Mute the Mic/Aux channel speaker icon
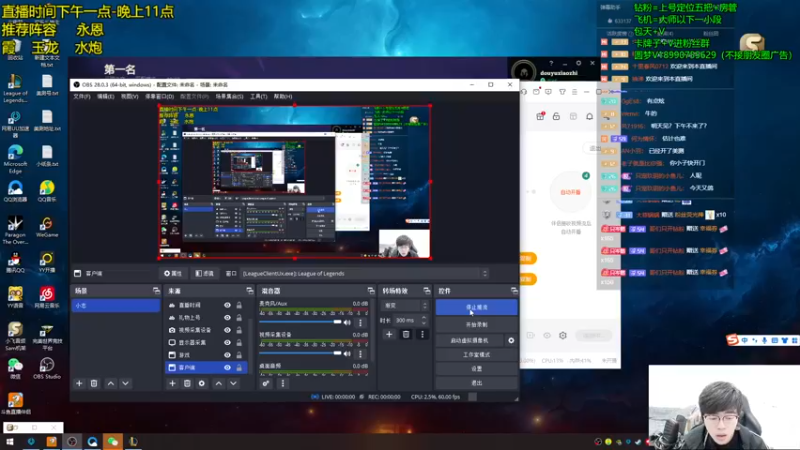 (347, 322)
